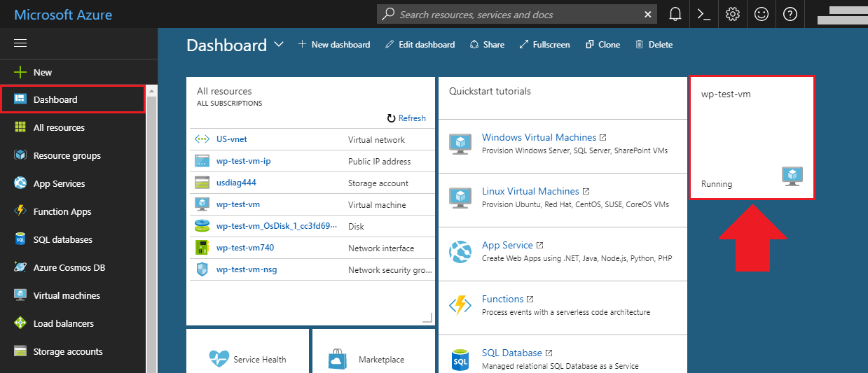This screenshot has width=868, height=373.
Task: Click the green plus New icon
Action: click(x=20, y=72)
